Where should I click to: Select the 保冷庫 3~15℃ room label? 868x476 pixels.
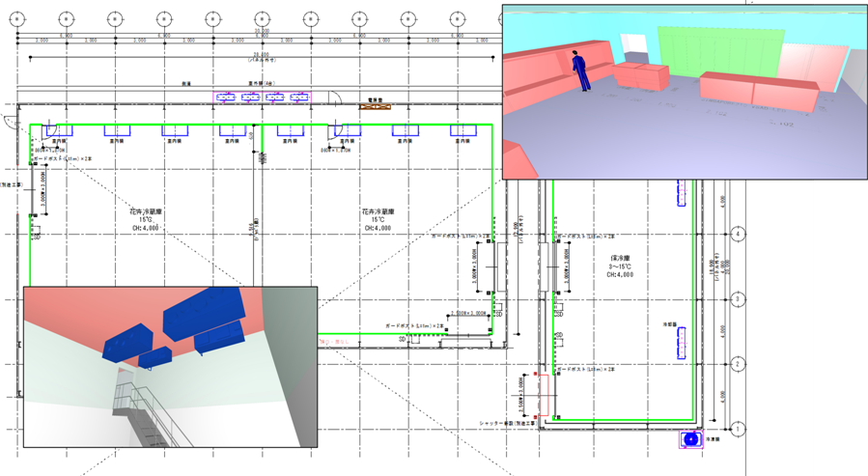click(x=619, y=266)
